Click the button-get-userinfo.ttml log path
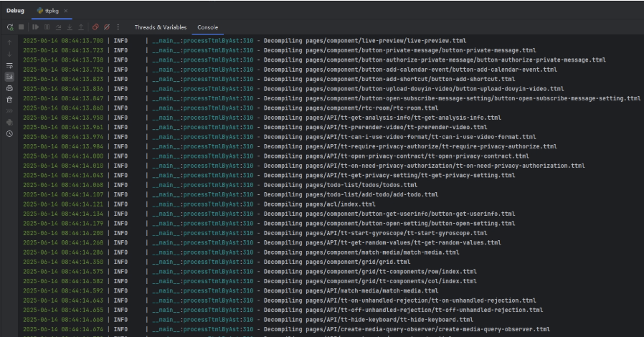This screenshot has height=337, width=644. pyautogui.click(x=410, y=214)
